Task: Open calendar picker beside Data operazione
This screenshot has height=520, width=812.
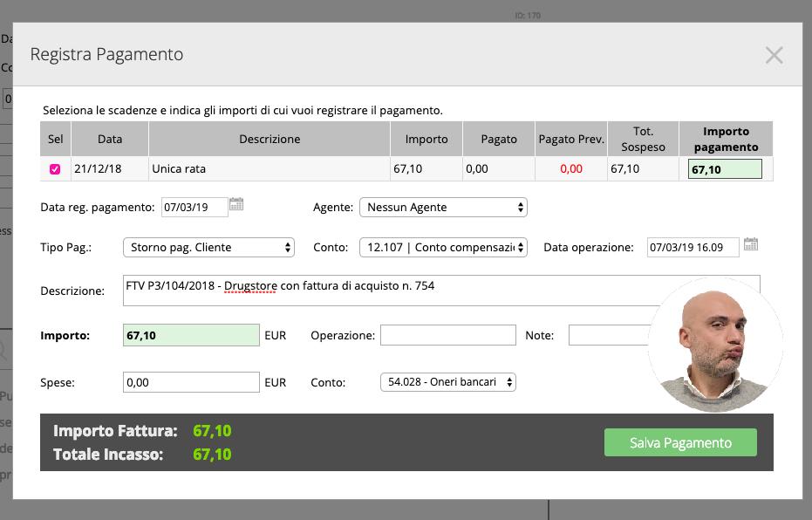Action: (x=751, y=245)
